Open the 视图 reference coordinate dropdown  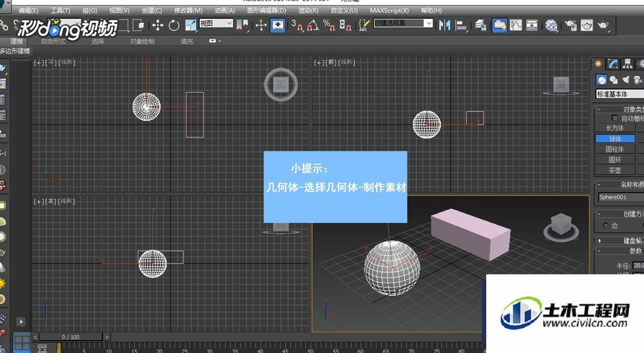click(216, 23)
